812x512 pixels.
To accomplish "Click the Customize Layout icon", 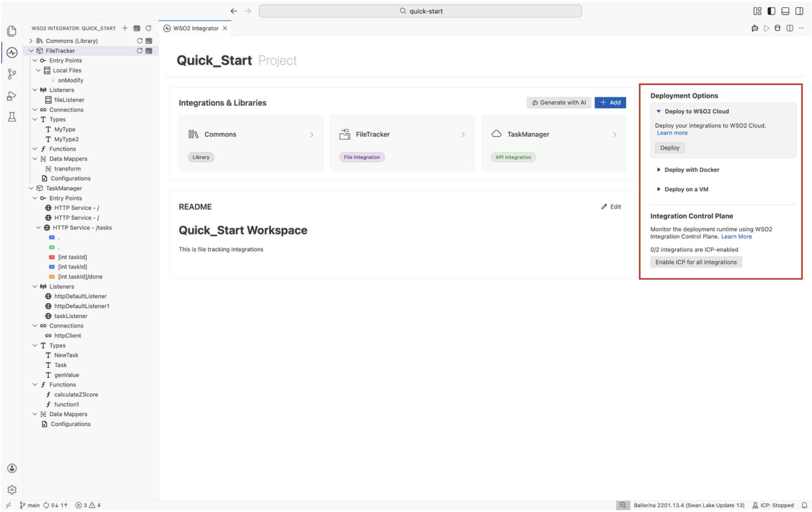I will point(757,11).
